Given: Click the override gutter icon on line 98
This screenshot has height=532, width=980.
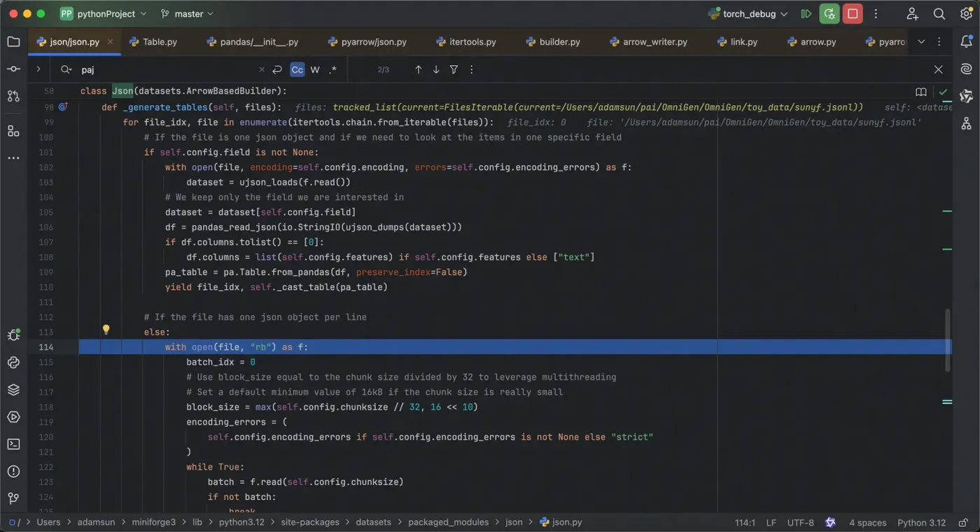Looking at the screenshot, I should coord(62,107).
